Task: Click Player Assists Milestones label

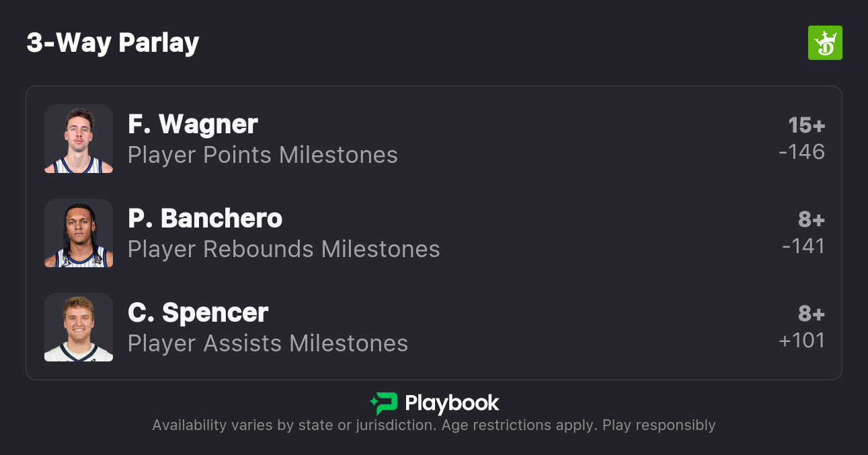Action: 268,344
